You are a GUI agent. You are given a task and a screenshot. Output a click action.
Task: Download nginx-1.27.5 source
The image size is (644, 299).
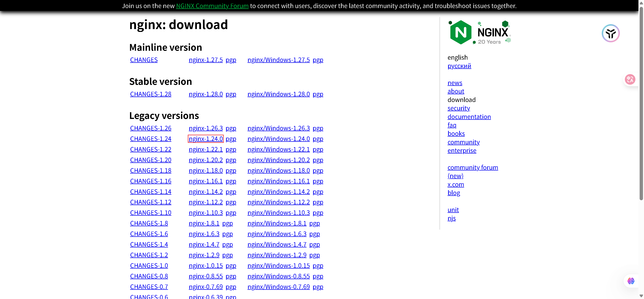[205, 60]
